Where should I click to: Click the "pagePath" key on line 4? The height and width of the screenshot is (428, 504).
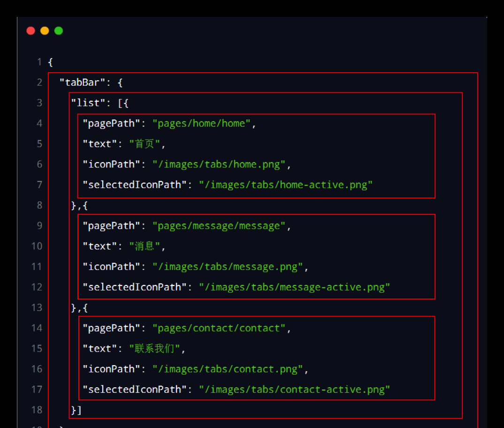tap(111, 124)
